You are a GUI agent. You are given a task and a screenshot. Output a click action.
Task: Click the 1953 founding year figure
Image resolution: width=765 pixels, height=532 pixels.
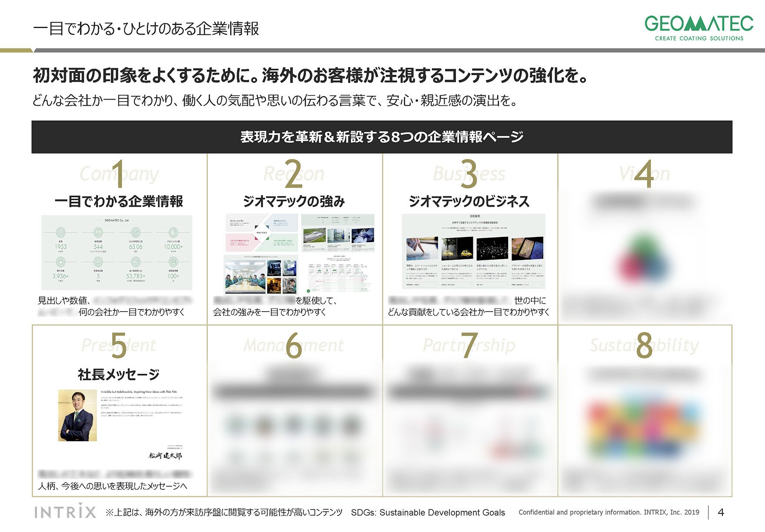(x=60, y=246)
